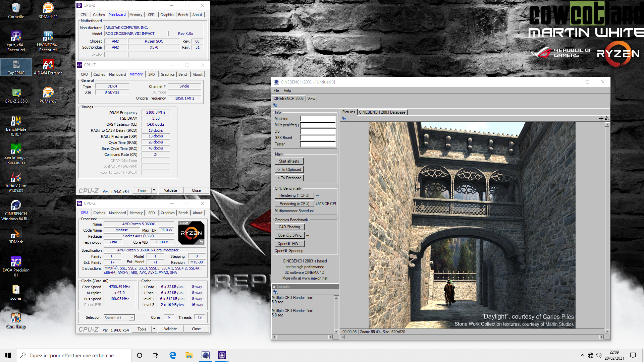This screenshot has width=644, height=362.
Task: Open ZenTimings Raccourci desktop icon
Action: click(x=16, y=154)
